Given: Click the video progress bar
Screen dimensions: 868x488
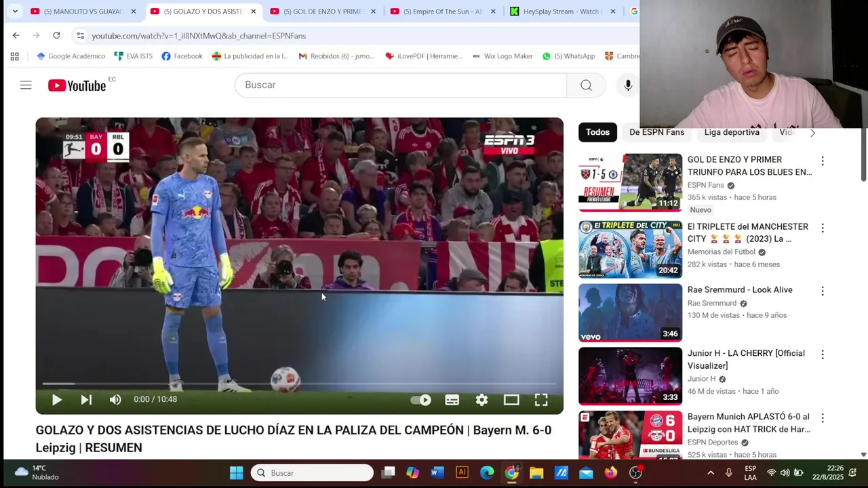Looking at the screenshot, I should coord(299,384).
